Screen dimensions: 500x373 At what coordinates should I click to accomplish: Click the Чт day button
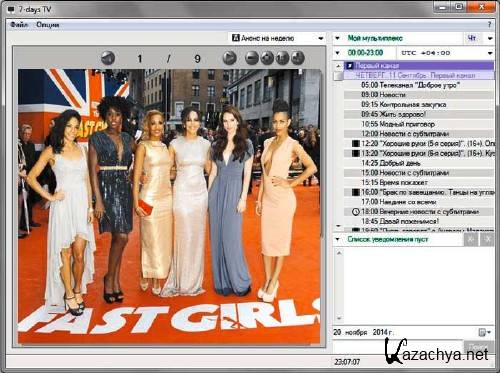click(472, 38)
